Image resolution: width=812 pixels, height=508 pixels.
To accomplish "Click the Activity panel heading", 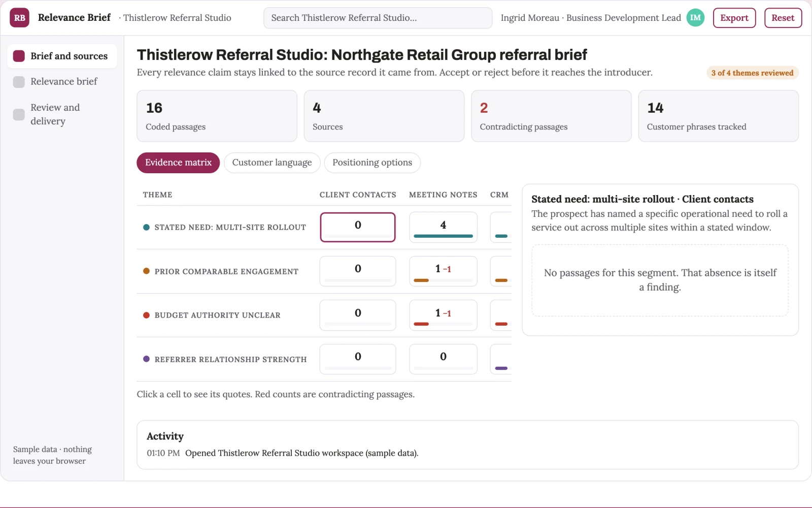I will [x=165, y=436].
